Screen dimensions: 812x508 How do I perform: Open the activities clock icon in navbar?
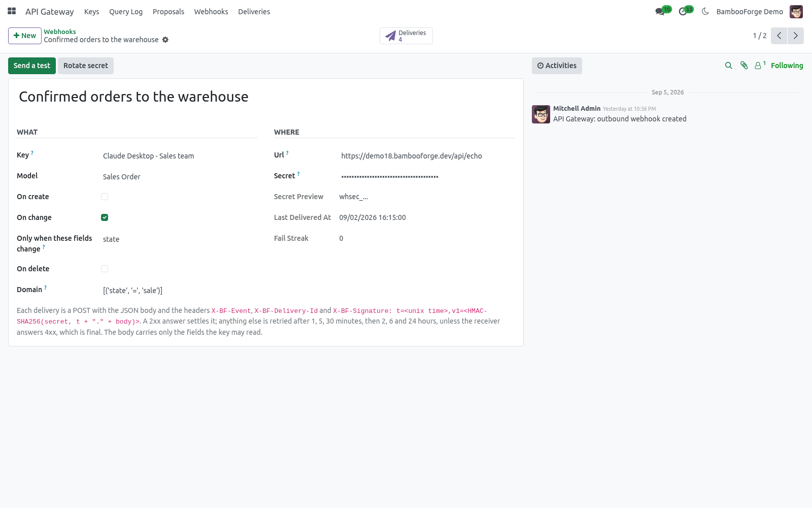683,11
